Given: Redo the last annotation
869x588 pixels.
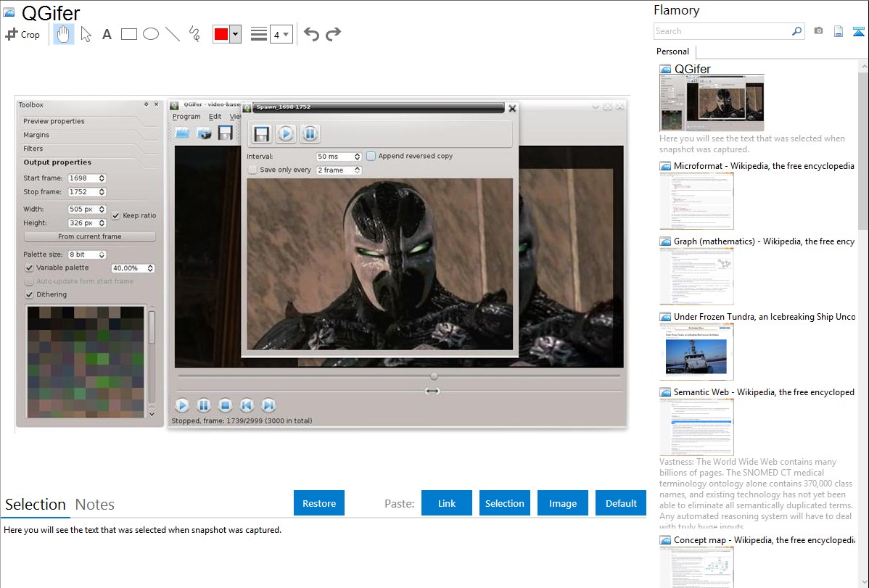Looking at the screenshot, I should [333, 34].
